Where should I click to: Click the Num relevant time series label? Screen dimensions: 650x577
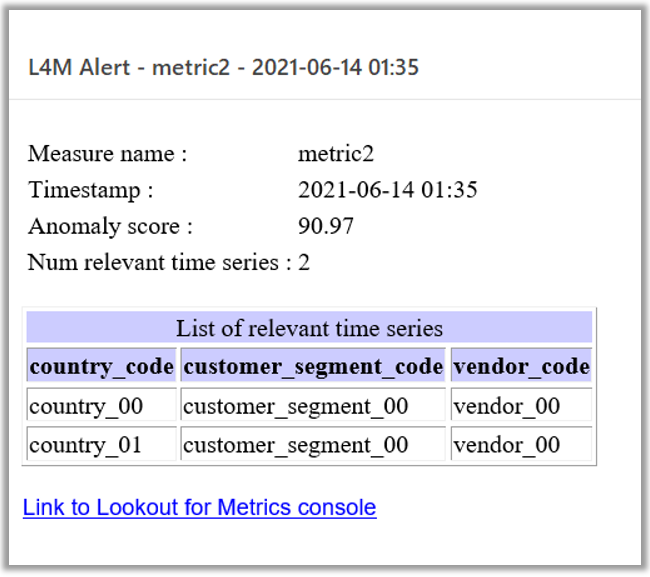(x=160, y=262)
